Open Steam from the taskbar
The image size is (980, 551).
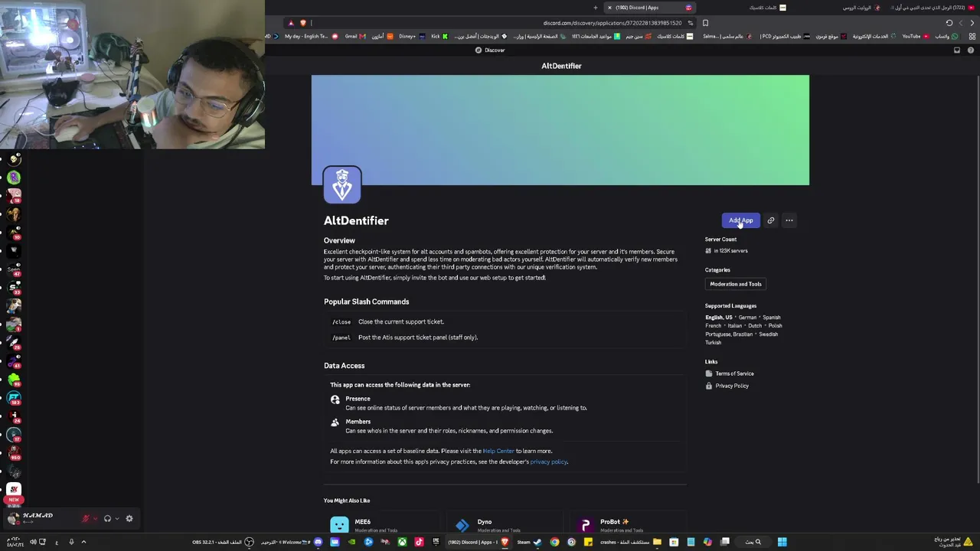coord(528,543)
